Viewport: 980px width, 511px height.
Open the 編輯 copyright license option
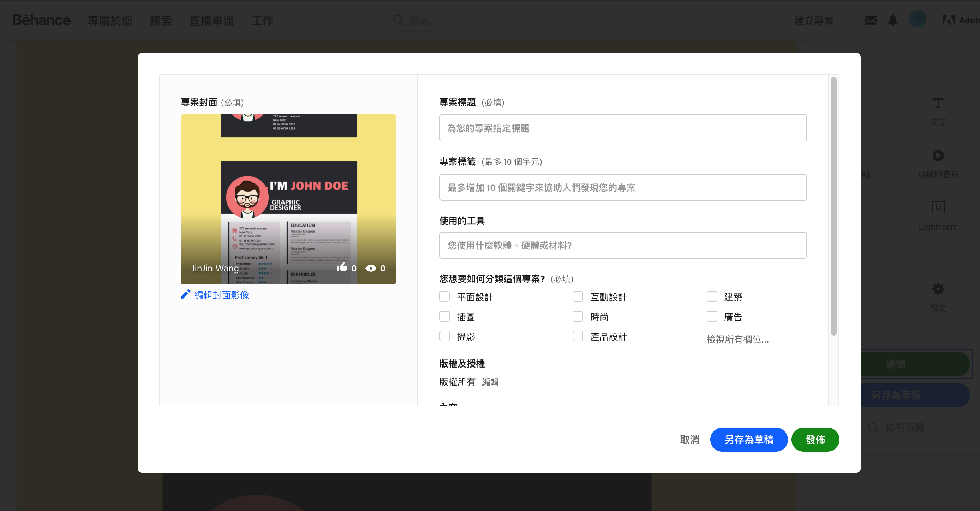click(x=490, y=382)
